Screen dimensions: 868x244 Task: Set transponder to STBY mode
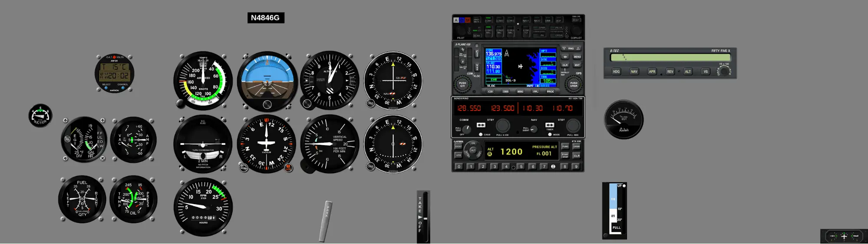pos(468,154)
